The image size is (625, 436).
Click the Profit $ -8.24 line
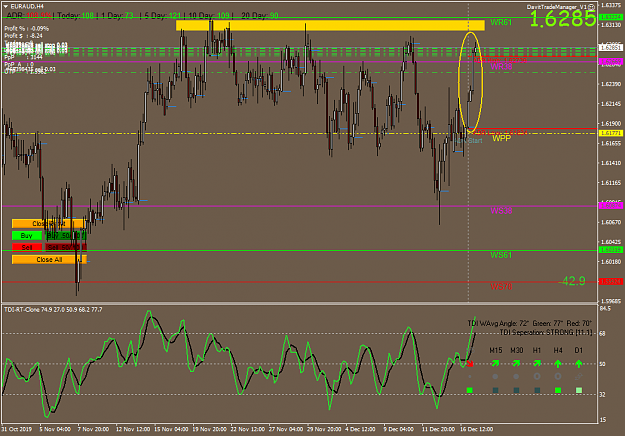pos(23,36)
